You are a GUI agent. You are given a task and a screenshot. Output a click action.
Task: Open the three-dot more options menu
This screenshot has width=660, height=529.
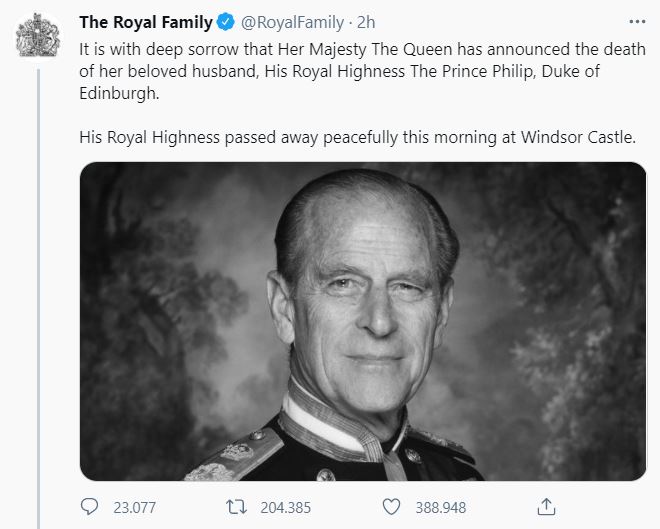636,22
